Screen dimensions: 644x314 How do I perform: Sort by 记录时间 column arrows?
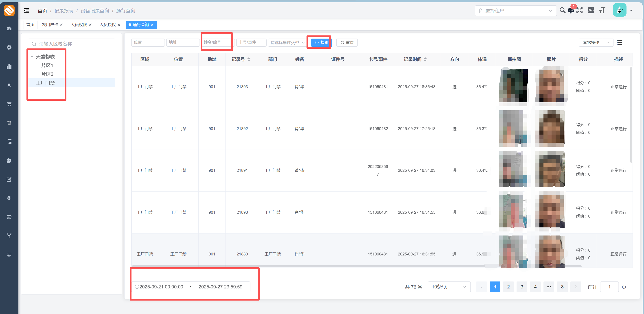click(x=425, y=59)
